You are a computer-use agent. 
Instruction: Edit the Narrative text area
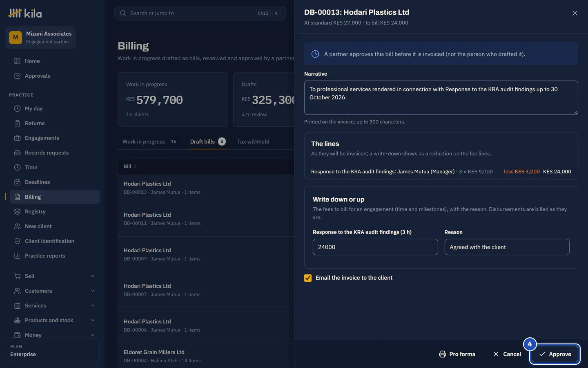[x=441, y=98]
